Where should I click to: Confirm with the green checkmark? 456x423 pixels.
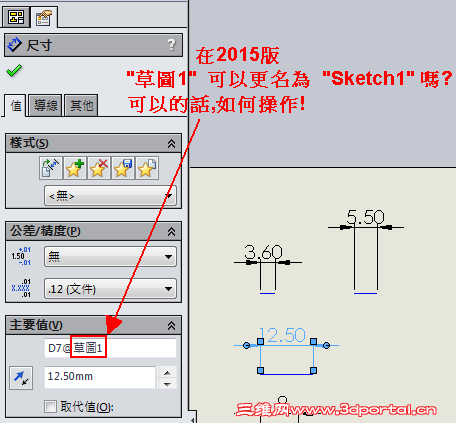pos(14,70)
